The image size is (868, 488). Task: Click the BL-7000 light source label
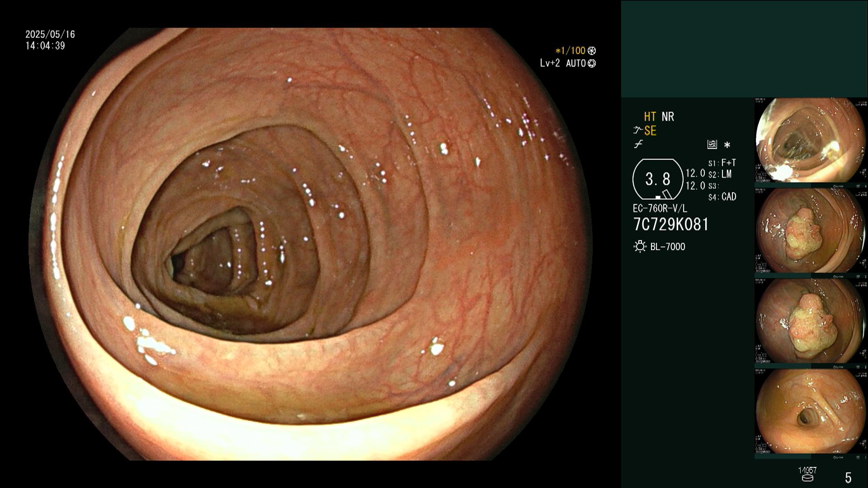668,247
